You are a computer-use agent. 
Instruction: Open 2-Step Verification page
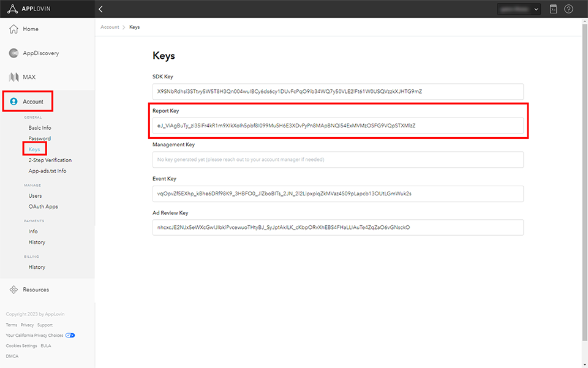(50, 160)
